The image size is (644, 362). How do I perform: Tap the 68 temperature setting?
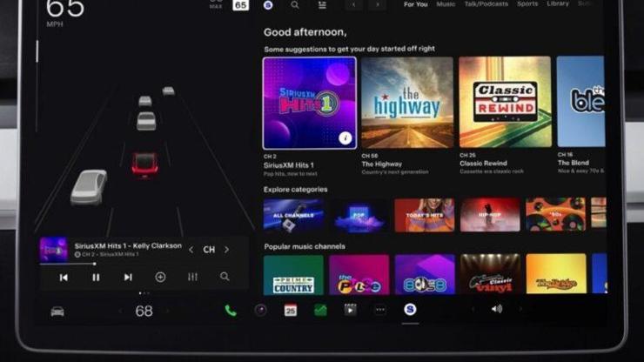(144, 311)
